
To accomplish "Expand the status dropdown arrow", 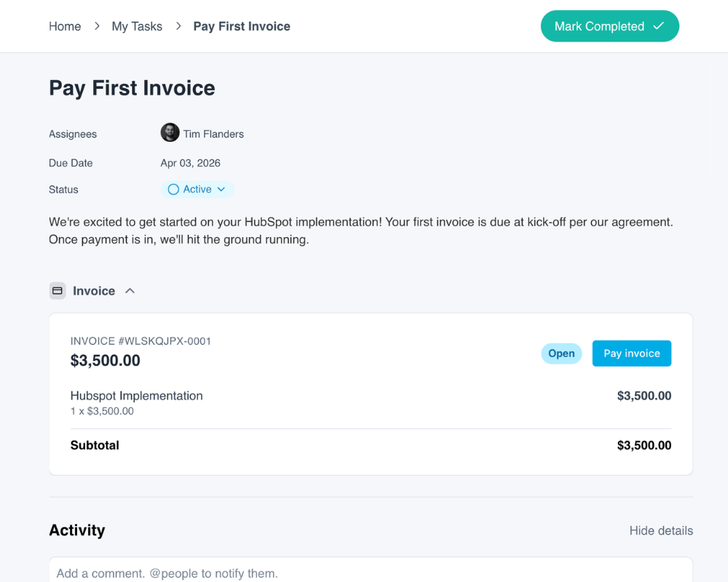I will (221, 189).
